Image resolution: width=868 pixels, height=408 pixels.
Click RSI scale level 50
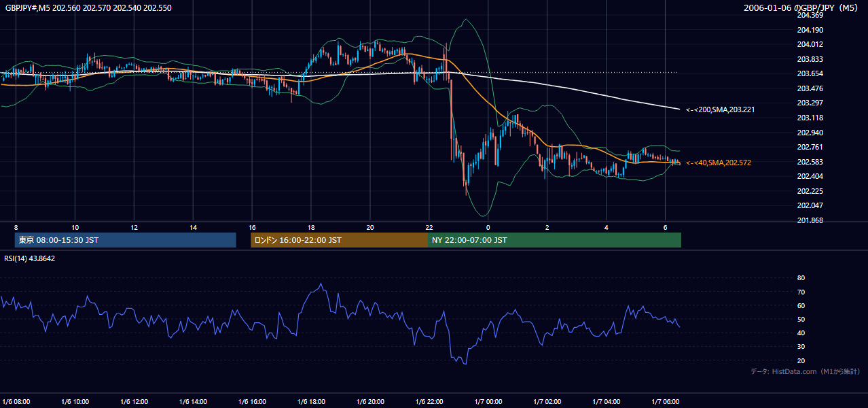coord(801,319)
